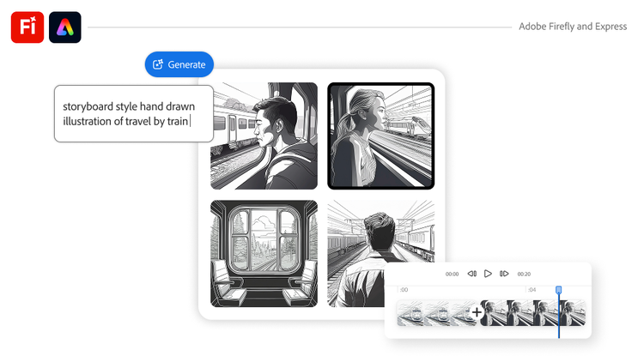
Task: Click the sparkle icon on Generate button
Action: tap(158, 64)
